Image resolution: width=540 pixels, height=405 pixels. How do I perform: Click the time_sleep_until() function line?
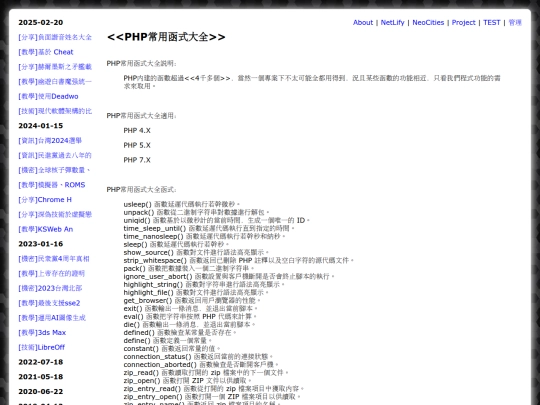209,228
